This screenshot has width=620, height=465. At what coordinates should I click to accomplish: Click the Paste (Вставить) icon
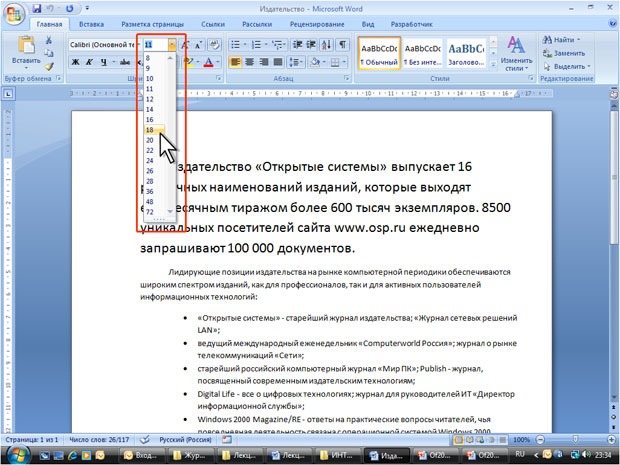(x=26, y=45)
